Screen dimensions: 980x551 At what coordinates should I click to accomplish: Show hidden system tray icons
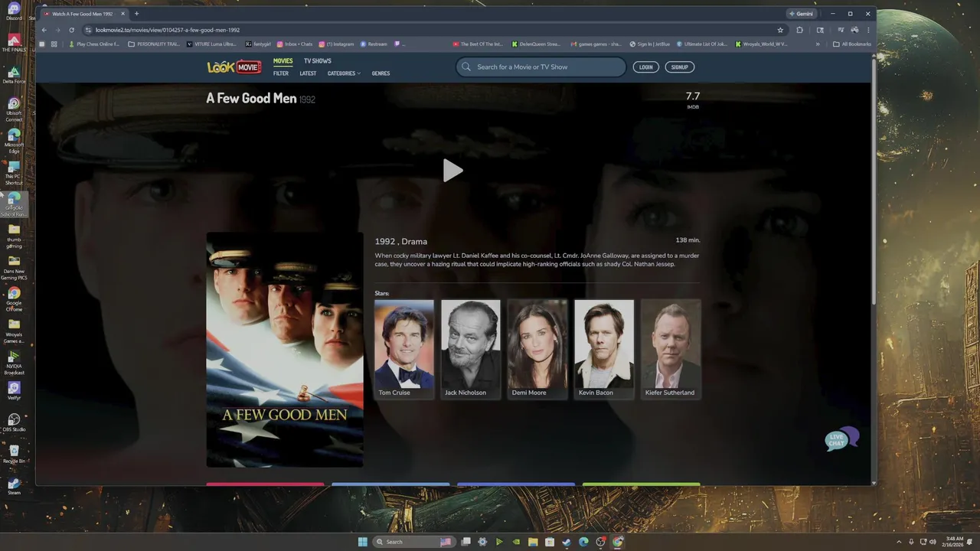(900, 542)
